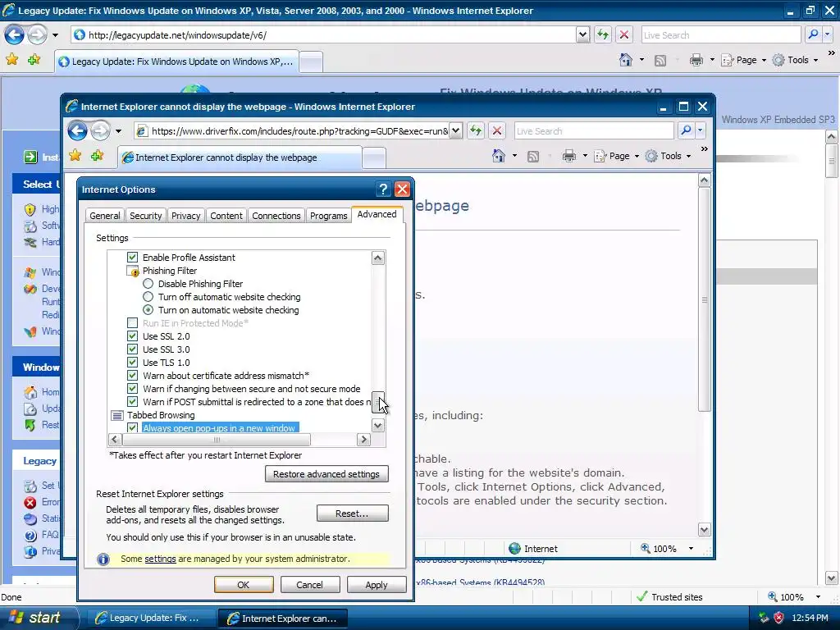This screenshot has height=630, width=840.
Task: Click Print icon in main window toolbar
Action: [x=696, y=60]
